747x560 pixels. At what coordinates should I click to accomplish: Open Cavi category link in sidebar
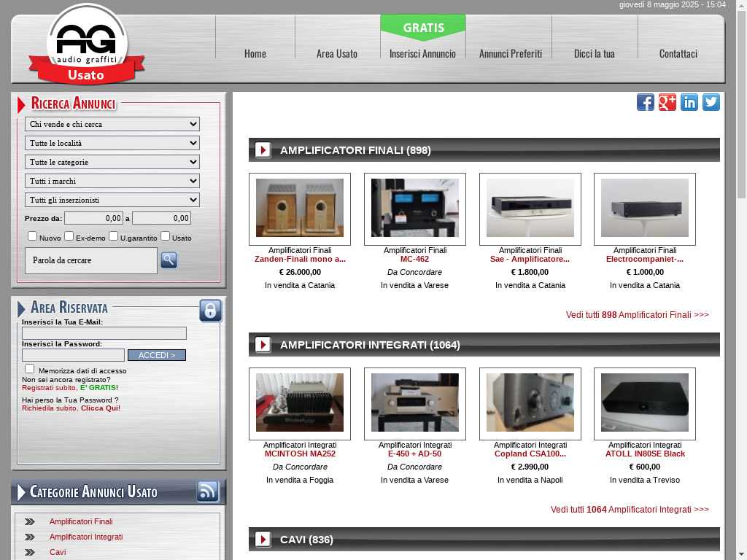[x=58, y=553]
